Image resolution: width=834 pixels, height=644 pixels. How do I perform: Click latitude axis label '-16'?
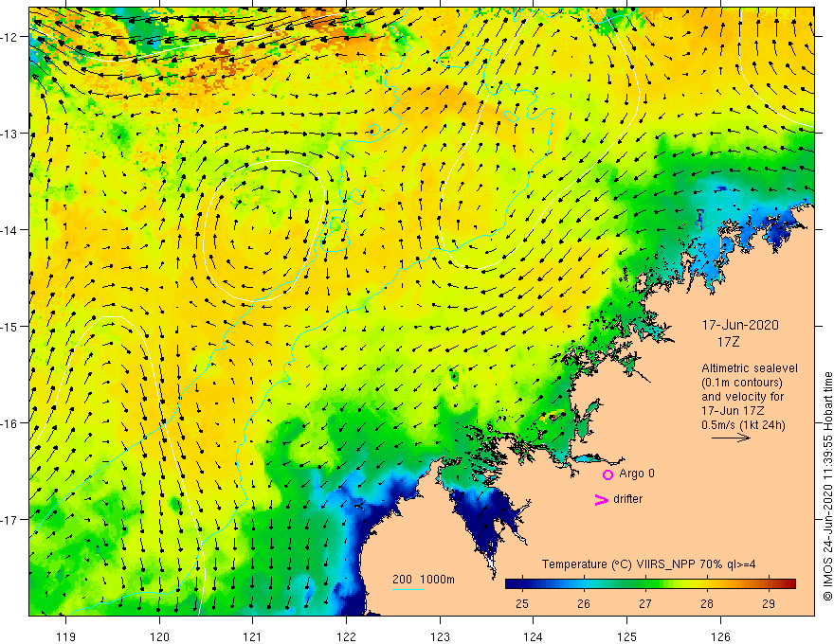coord(9,423)
